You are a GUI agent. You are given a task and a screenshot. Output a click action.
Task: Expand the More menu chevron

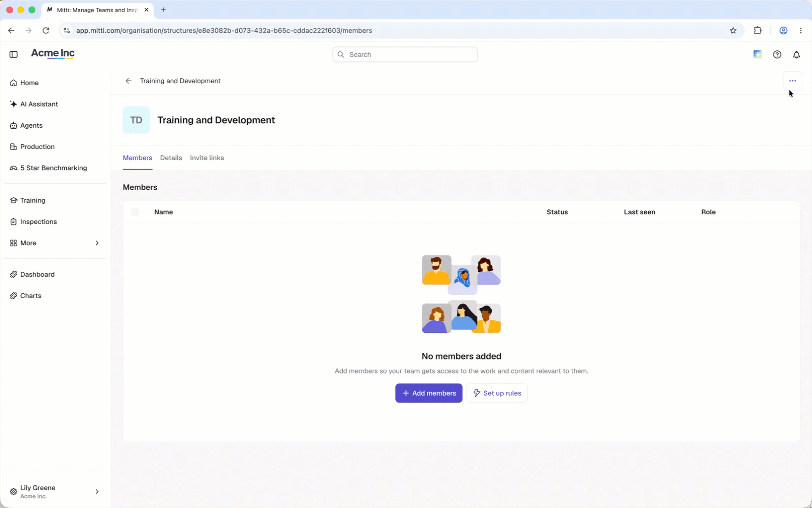[x=97, y=243]
